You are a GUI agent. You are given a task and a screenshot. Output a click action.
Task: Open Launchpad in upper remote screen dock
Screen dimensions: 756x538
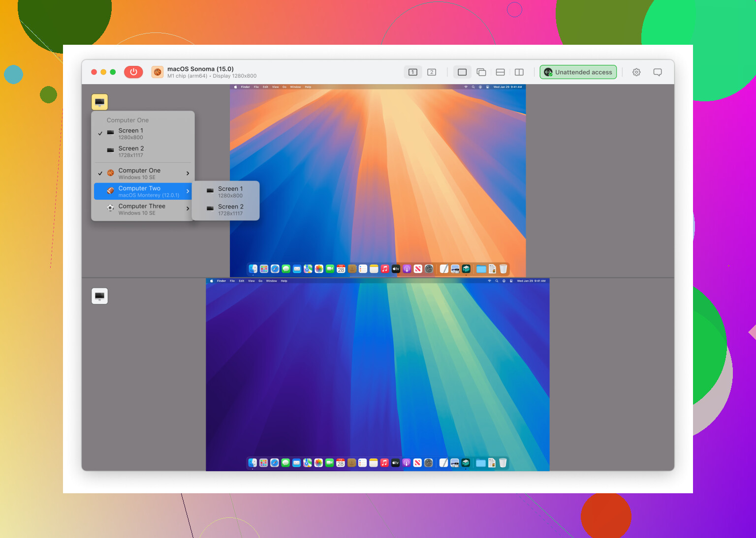coord(264,269)
